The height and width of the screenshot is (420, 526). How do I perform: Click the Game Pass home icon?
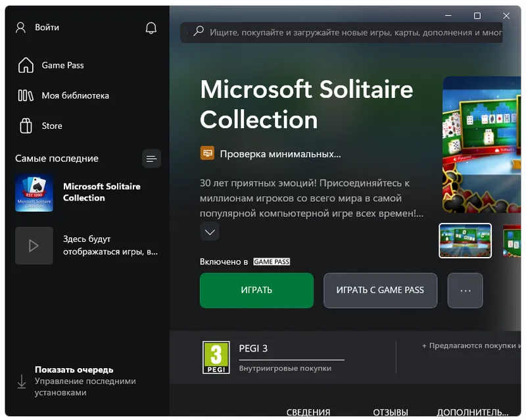pyautogui.click(x=26, y=65)
